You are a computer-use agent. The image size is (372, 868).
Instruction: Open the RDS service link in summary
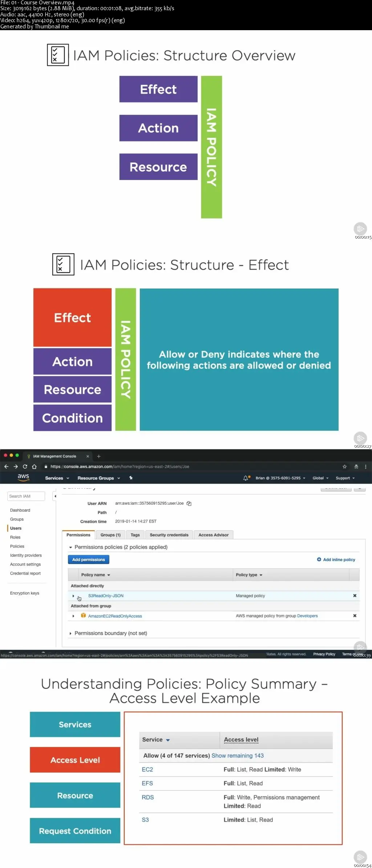pyautogui.click(x=148, y=797)
